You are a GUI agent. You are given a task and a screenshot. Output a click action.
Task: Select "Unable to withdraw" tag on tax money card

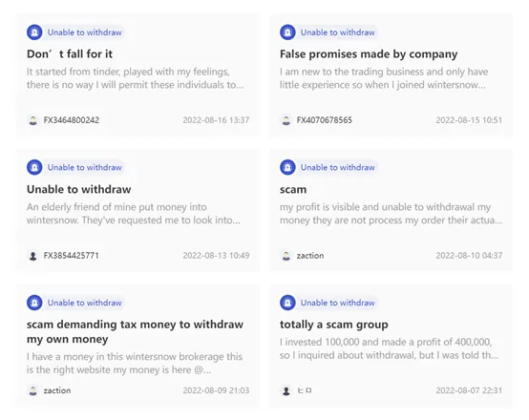pyautogui.click(x=84, y=303)
